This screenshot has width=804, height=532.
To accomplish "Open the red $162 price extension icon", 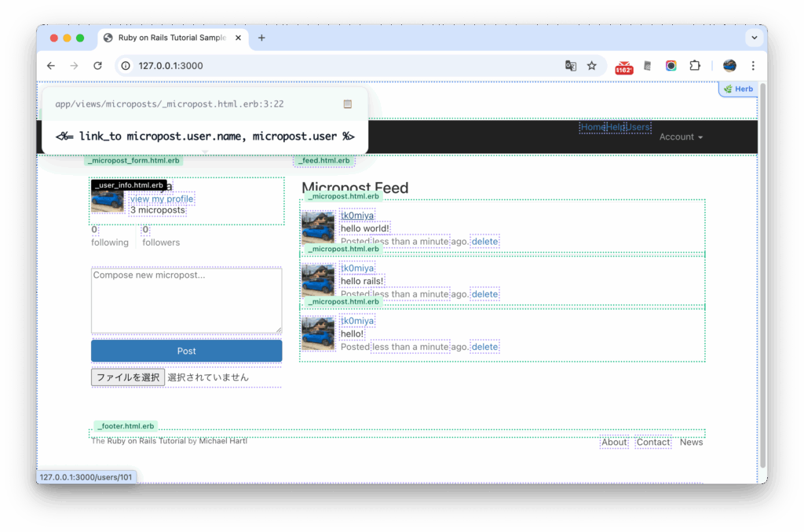I will [624, 67].
